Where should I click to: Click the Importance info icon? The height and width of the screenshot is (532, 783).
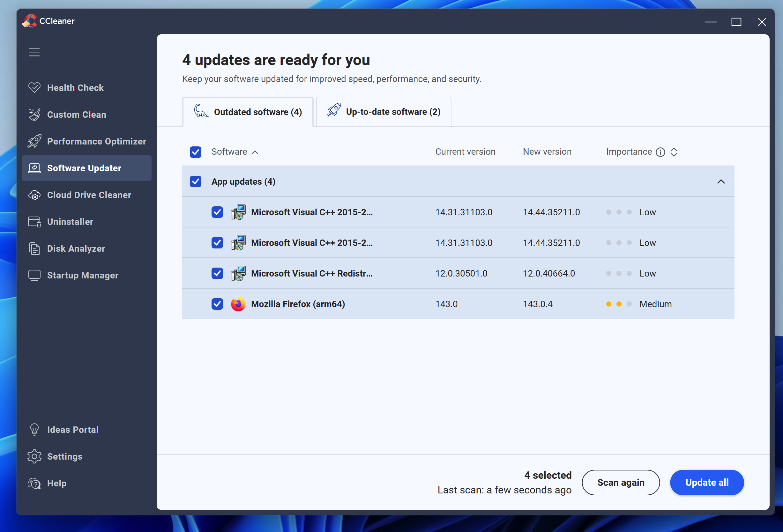(660, 152)
